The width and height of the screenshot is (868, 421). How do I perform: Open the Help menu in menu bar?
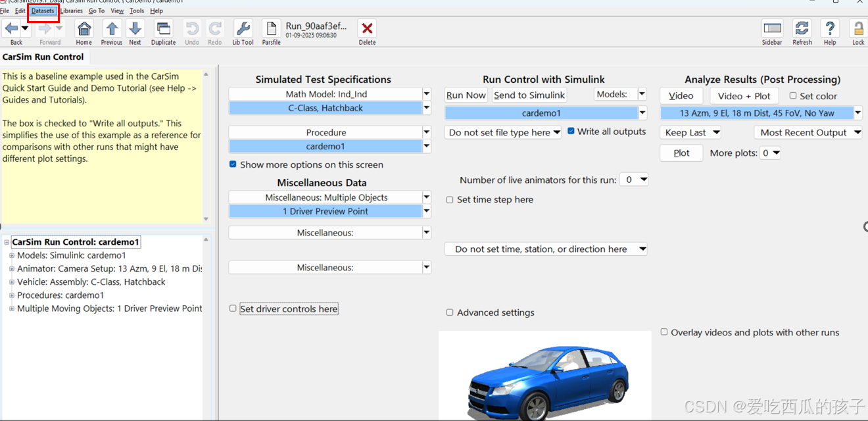[x=157, y=11]
